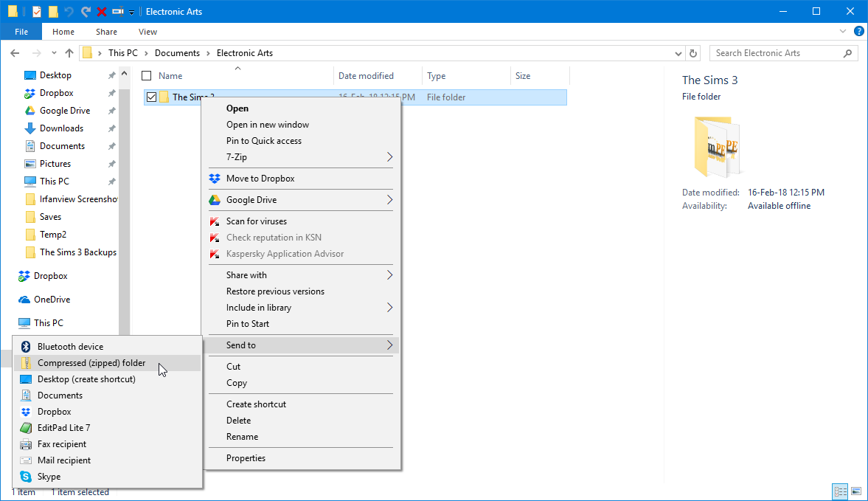868x501 pixels.
Task: Switch to large icons view in status bar
Action: click(x=856, y=491)
